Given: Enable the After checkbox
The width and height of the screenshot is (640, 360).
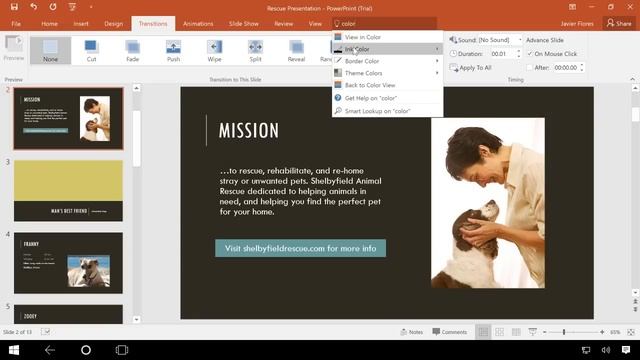Looking at the screenshot, I should point(530,67).
